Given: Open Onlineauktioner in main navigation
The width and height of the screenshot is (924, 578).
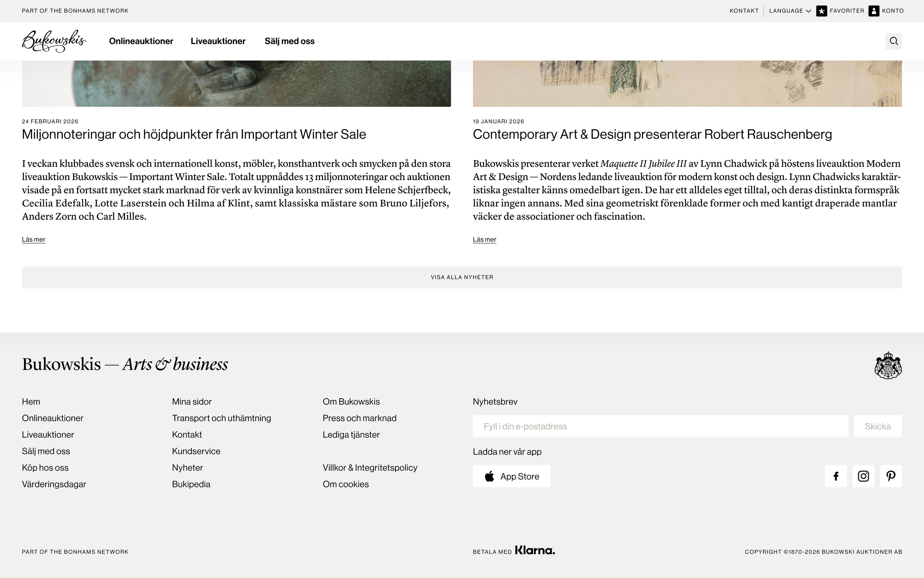Looking at the screenshot, I should click(141, 41).
